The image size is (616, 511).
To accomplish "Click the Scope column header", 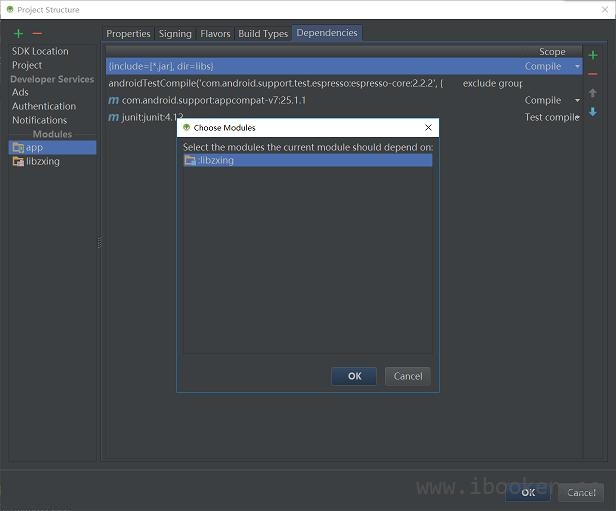I will tap(552, 52).
